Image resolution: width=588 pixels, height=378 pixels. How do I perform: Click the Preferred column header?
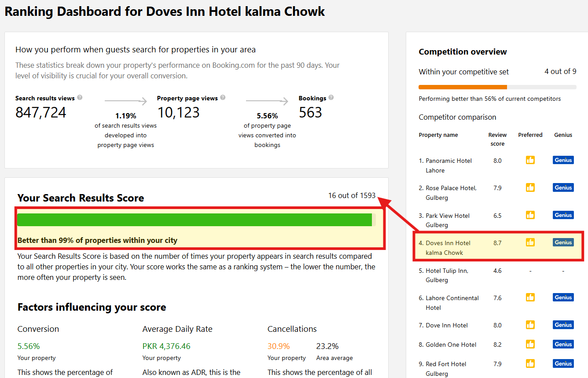click(530, 135)
